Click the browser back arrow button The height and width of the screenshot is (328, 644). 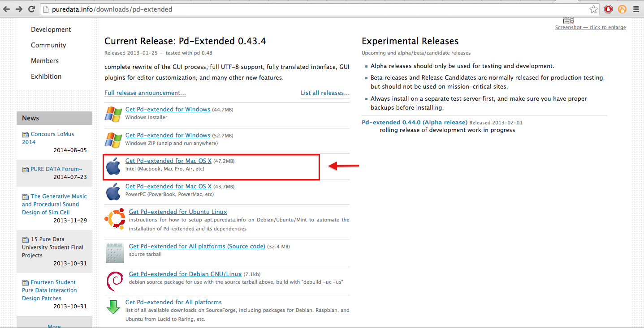[x=7, y=9]
